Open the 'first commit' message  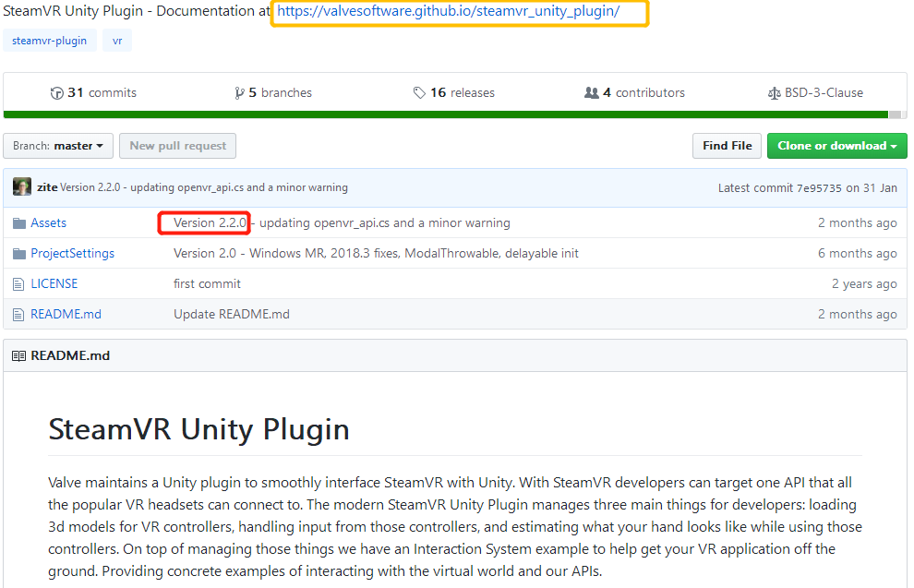(x=207, y=283)
